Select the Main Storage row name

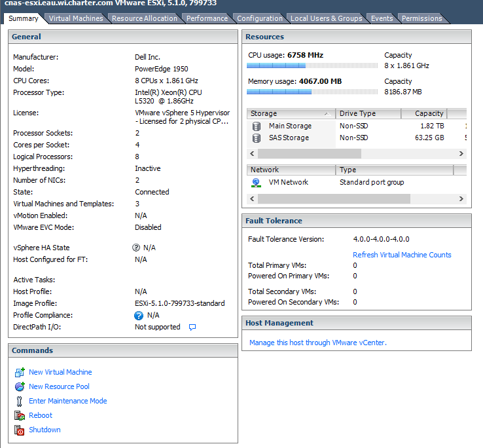(290, 126)
